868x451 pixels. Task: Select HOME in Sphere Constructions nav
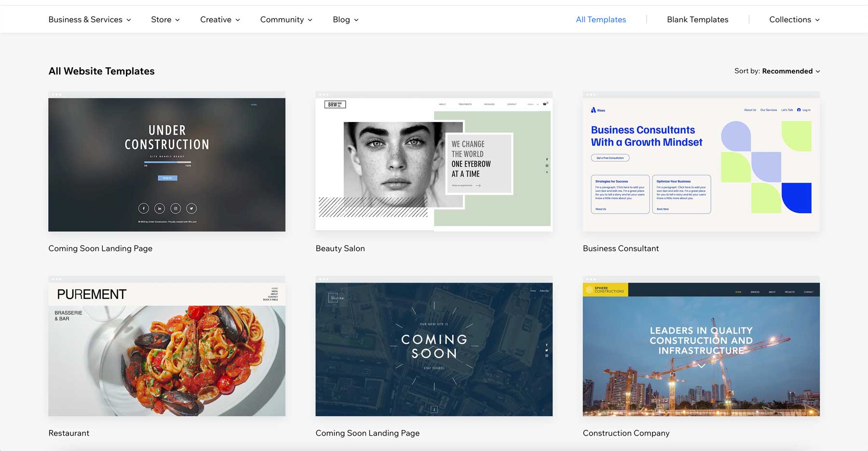pyautogui.click(x=738, y=292)
